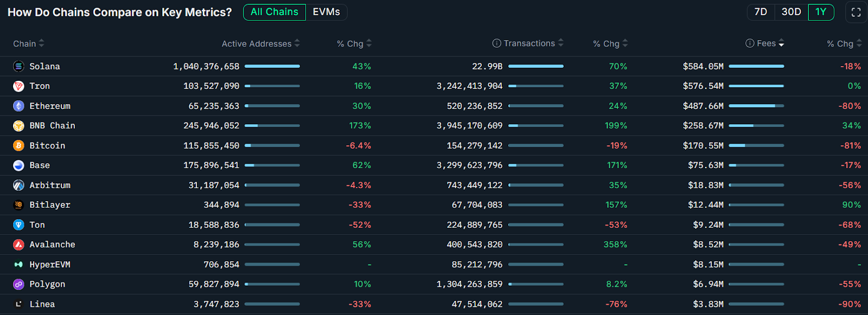868x315 pixels.
Task: Select the 30D time range
Action: 791,12
